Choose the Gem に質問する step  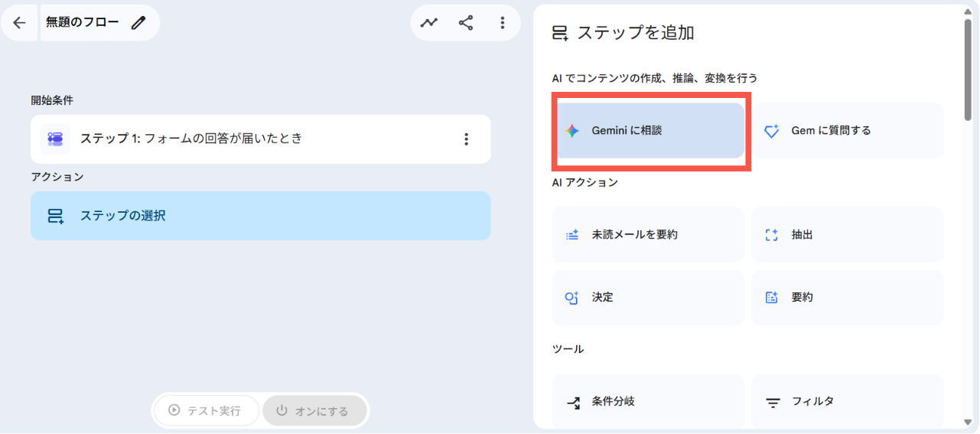[848, 131]
